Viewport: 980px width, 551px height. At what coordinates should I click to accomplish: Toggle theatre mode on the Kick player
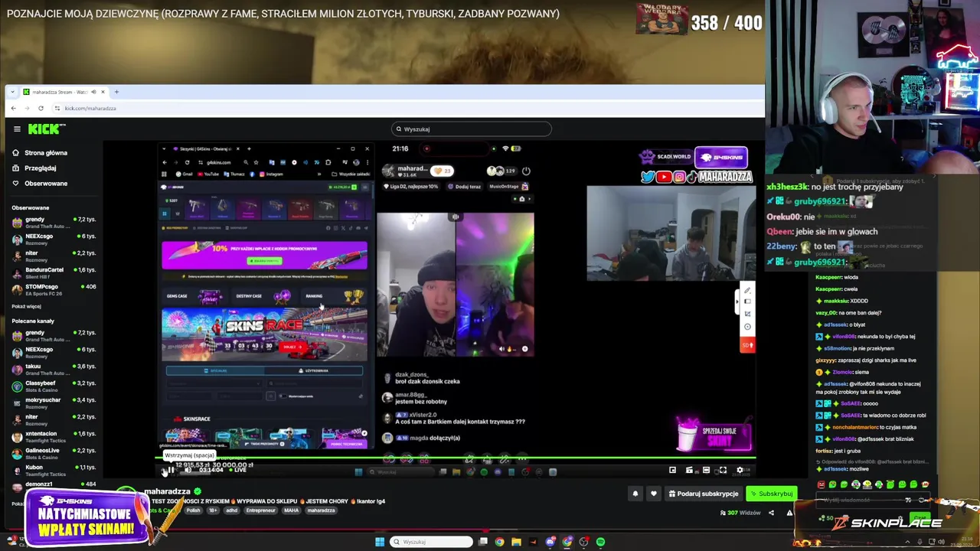coord(706,470)
